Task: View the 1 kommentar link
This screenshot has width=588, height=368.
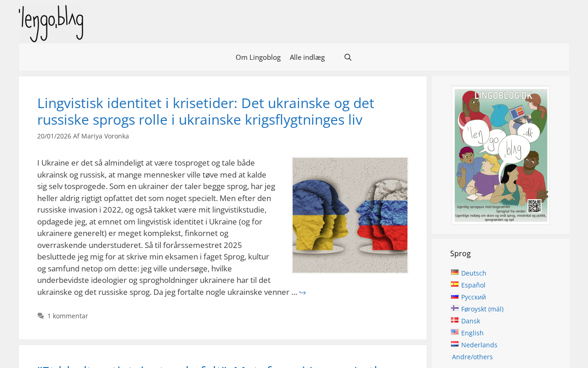Action: (x=68, y=316)
